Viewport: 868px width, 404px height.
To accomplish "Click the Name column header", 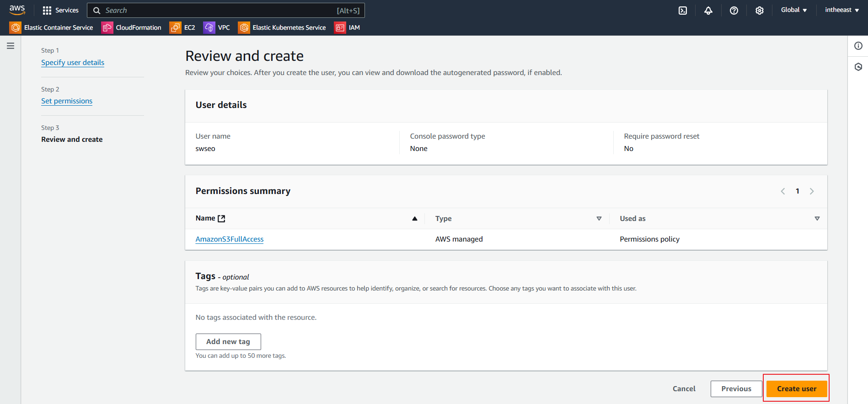I will pos(205,218).
